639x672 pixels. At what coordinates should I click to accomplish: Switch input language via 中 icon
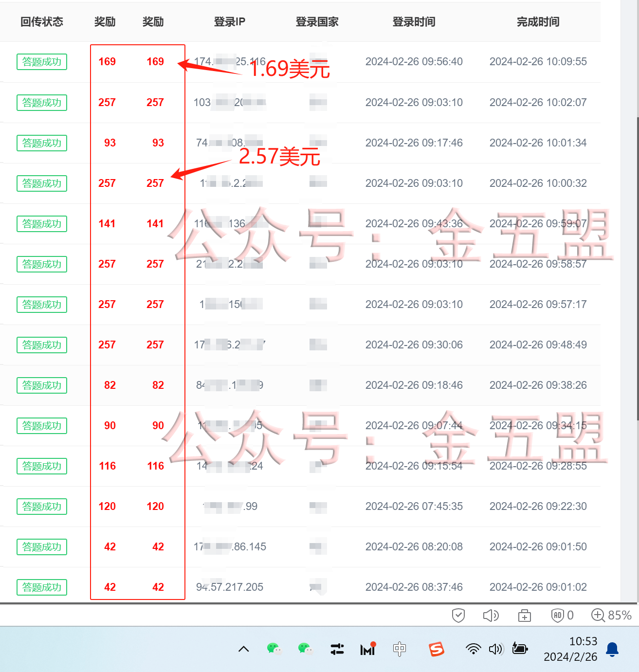coord(400,649)
